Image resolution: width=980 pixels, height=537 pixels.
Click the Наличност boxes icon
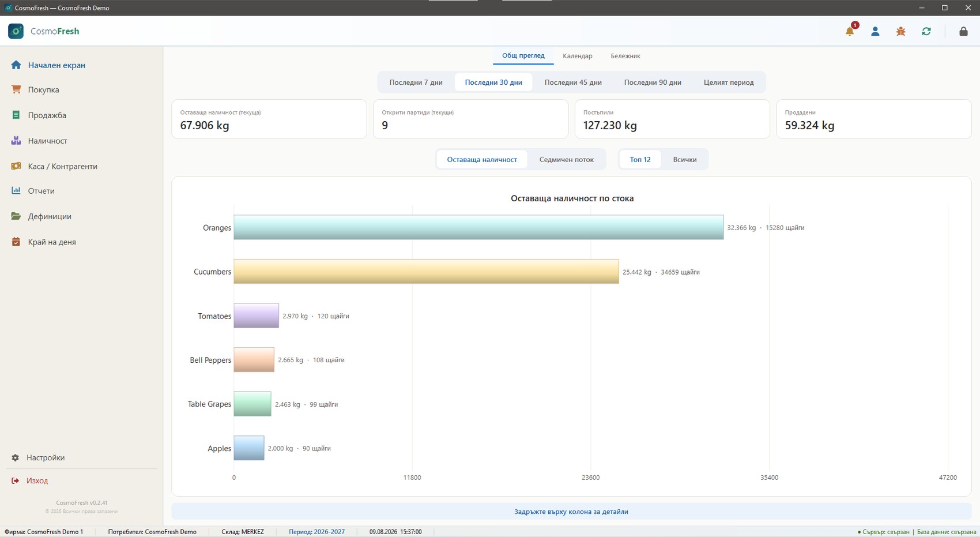tap(16, 141)
